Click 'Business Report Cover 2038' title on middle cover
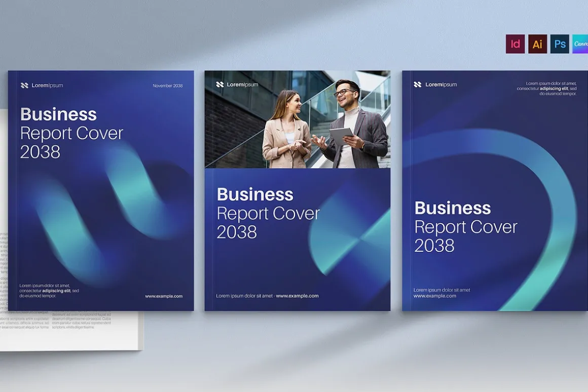 tap(268, 213)
